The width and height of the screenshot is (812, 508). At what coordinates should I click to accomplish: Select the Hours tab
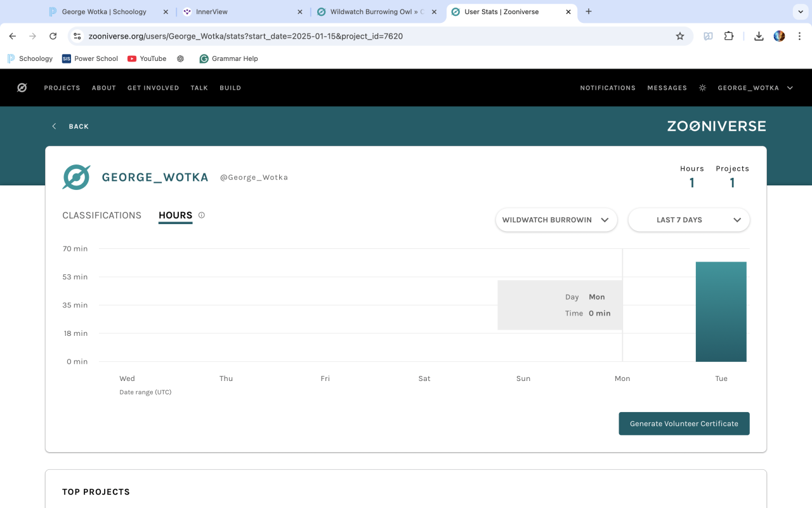[x=176, y=215]
